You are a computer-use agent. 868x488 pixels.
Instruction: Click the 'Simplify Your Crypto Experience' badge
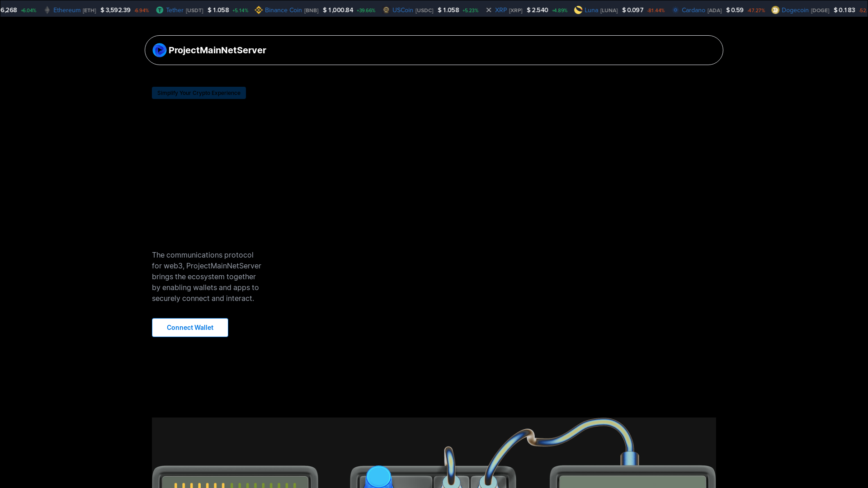[x=199, y=93]
